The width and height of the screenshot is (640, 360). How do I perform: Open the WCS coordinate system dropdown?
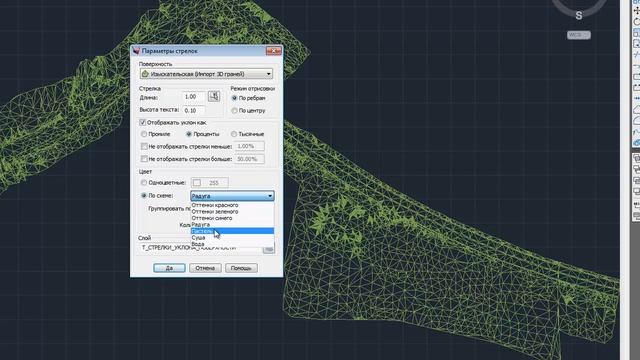(x=578, y=35)
